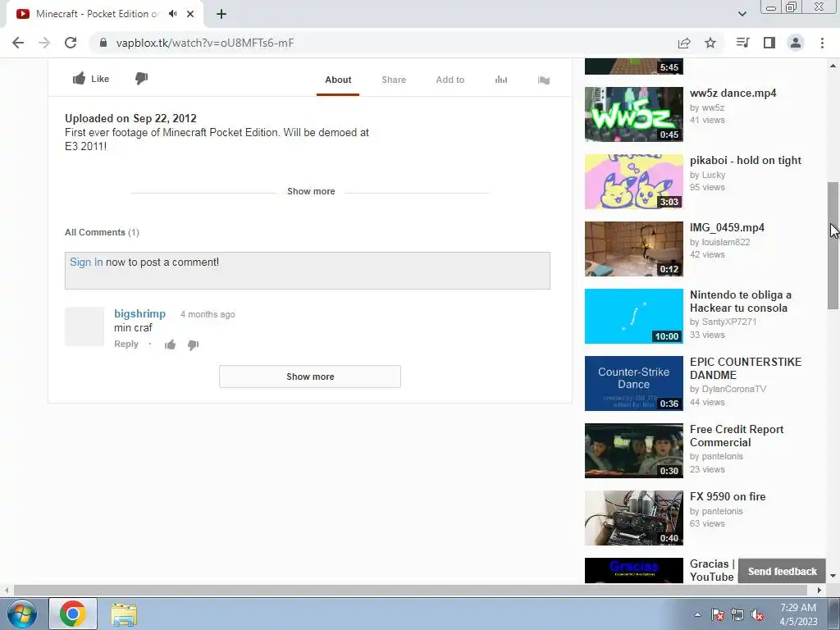Screen dimensions: 840x630
Task: Open 'Nintendo te obliga a Hackear tu consola'
Action: pos(741,301)
